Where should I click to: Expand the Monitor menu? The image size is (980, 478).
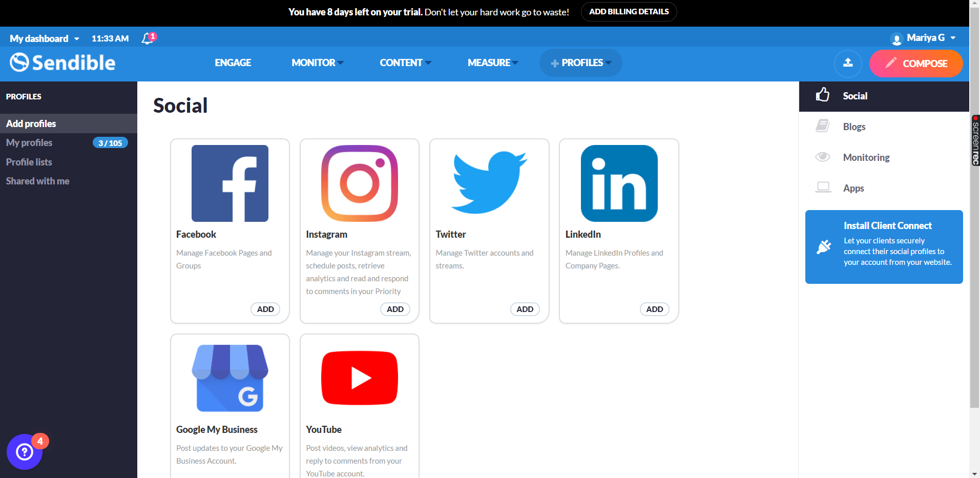[x=318, y=63]
